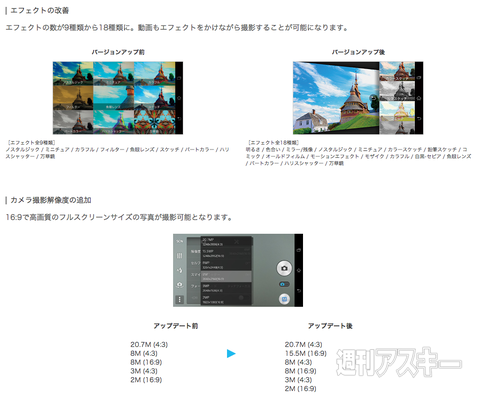
Task: Toggle the photo/video mode switch
Action: [x=284, y=284]
